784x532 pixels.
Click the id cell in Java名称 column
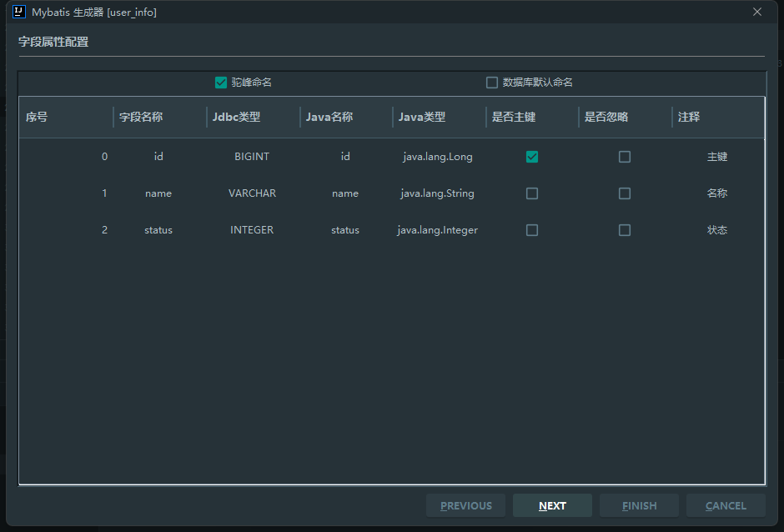click(x=345, y=157)
